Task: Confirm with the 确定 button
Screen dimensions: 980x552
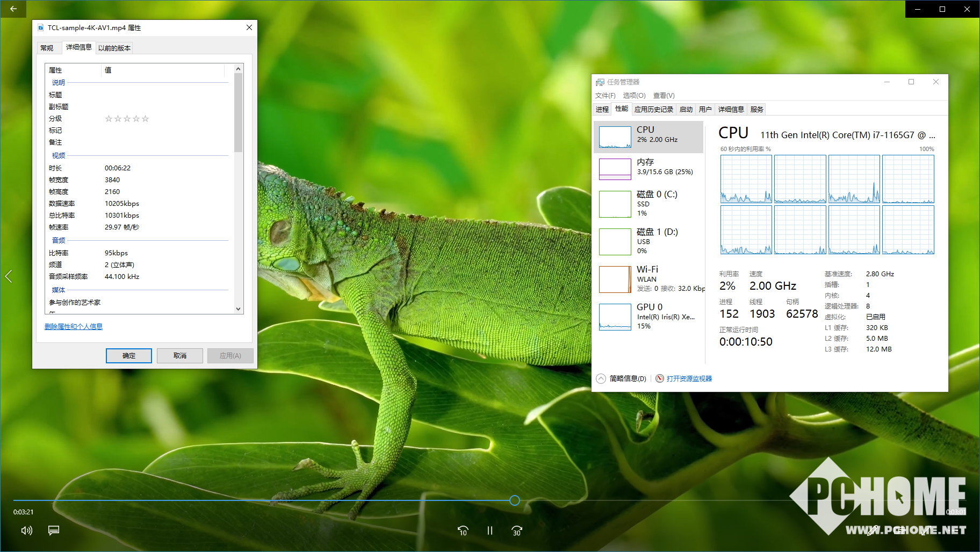Action: pyautogui.click(x=129, y=356)
